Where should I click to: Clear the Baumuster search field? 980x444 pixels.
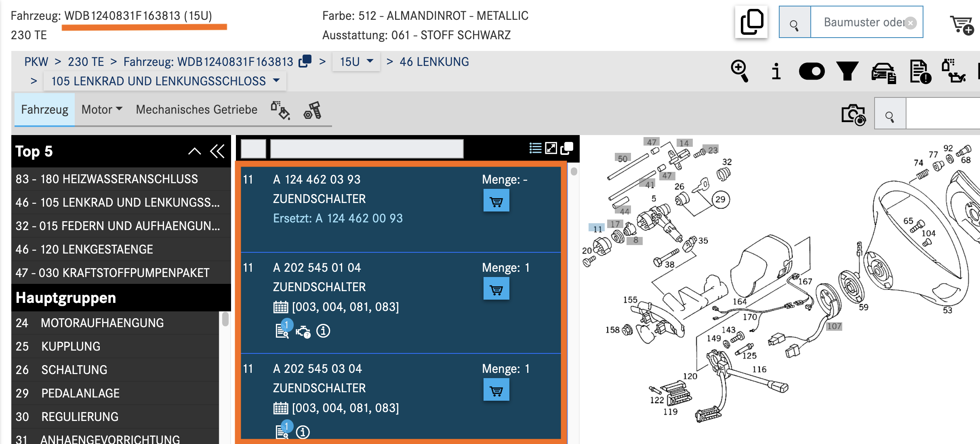point(911,23)
